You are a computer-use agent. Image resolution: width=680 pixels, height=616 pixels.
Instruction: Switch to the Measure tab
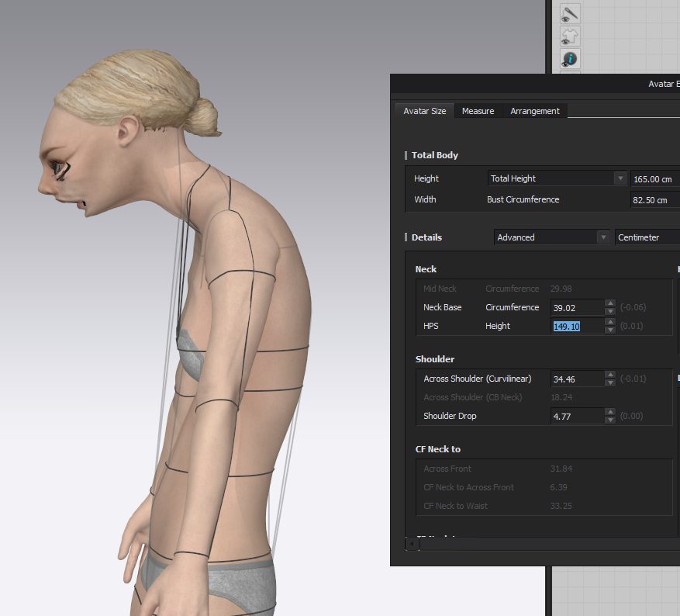click(478, 111)
